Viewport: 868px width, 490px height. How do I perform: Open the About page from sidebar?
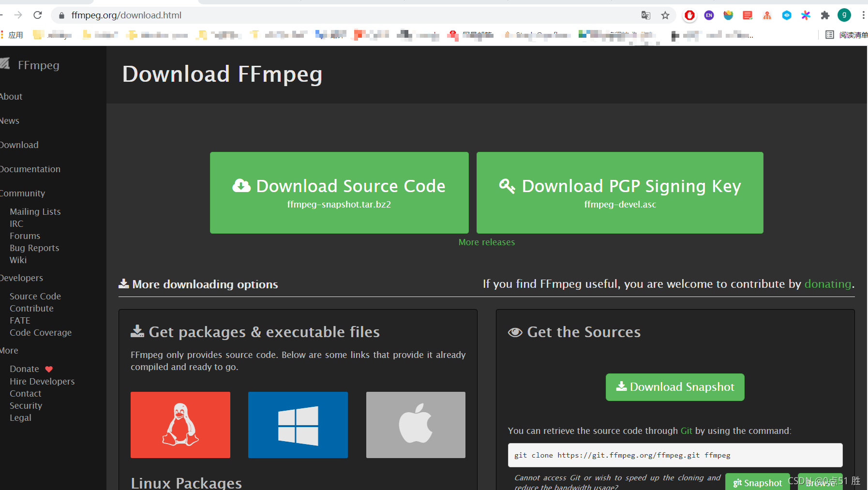[x=11, y=96]
